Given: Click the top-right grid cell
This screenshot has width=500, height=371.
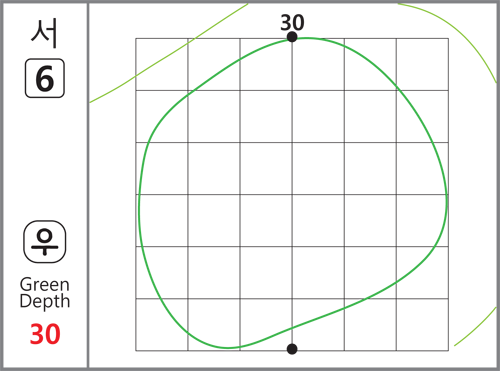Looking at the screenshot, I should tap(422, 64).
